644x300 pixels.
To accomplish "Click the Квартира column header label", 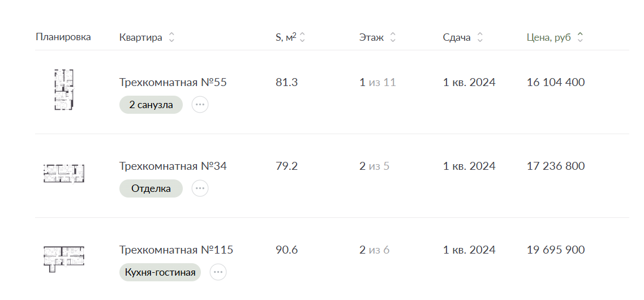I will 140,37.
